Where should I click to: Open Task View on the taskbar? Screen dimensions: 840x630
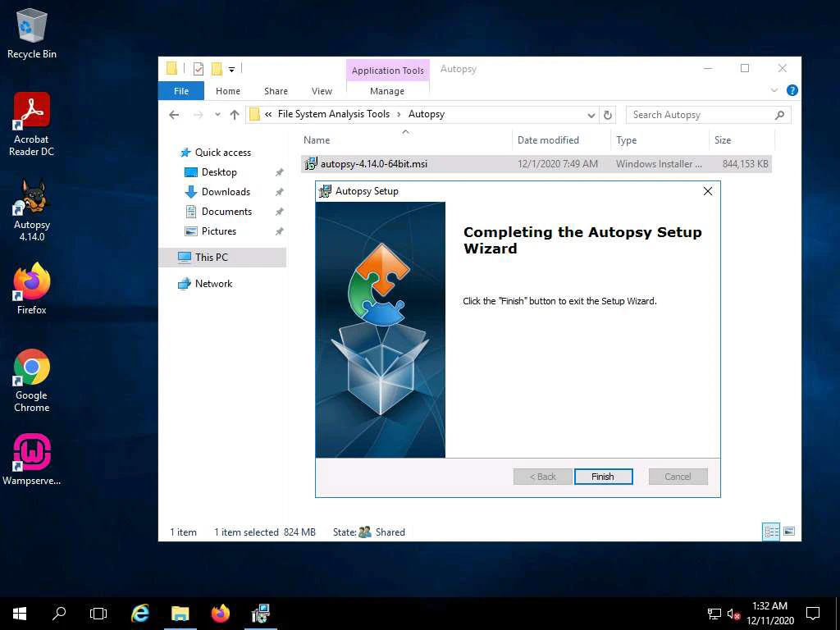point(98,614)
